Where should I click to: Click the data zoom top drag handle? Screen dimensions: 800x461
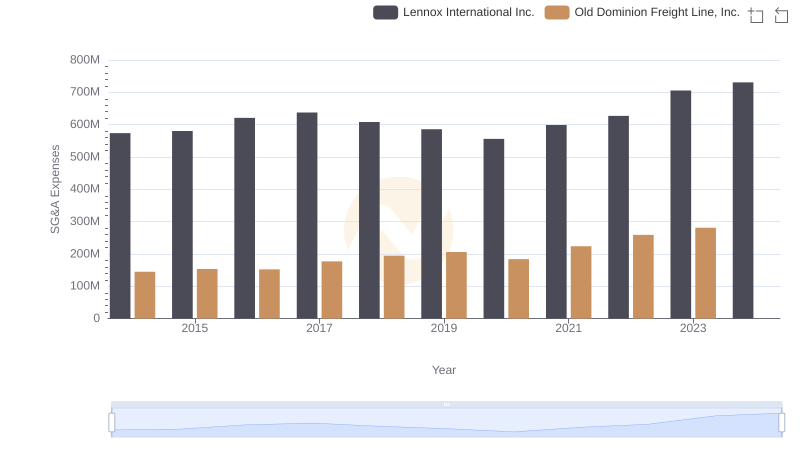(446, 404)
